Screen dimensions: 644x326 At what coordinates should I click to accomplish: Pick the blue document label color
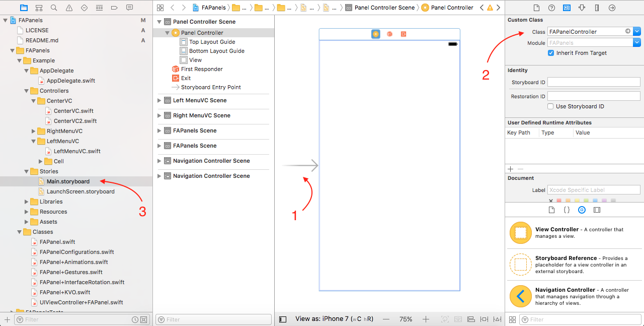tap(596, 201)
